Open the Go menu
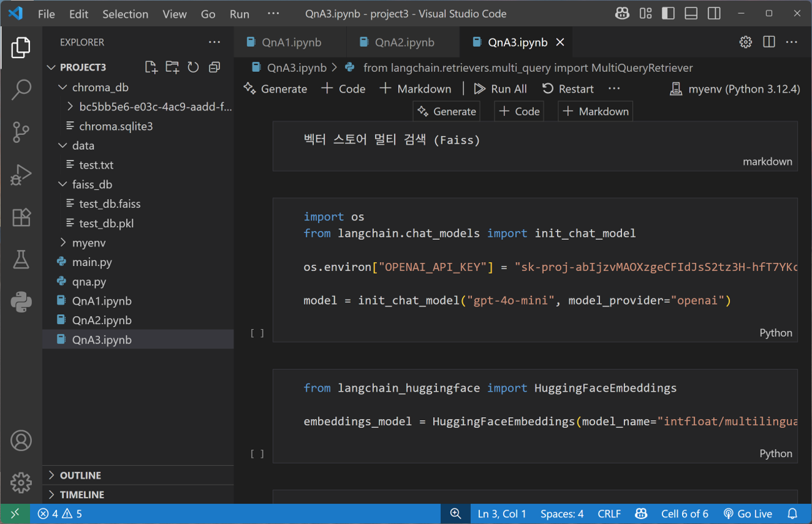The width and height of the screenshot is (812, 524). point(208,14)
